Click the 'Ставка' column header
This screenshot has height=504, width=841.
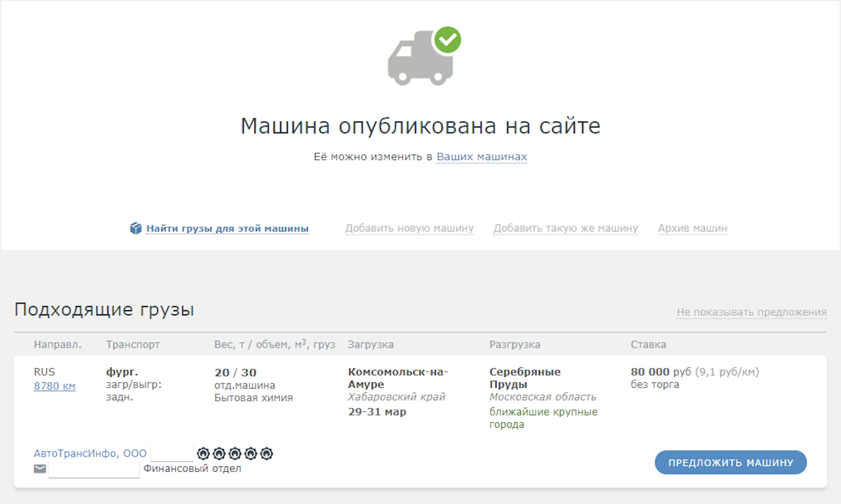[x=648, y=344]
